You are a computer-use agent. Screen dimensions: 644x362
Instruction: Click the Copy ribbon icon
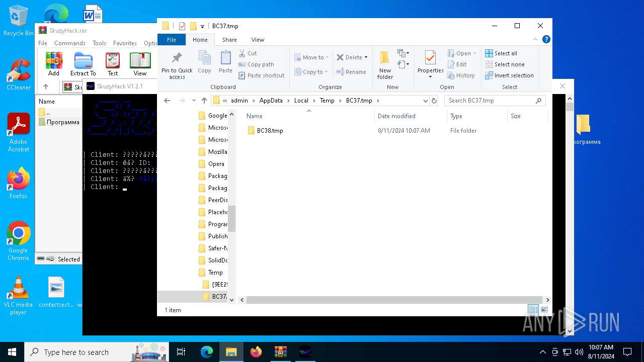point(204,62)
